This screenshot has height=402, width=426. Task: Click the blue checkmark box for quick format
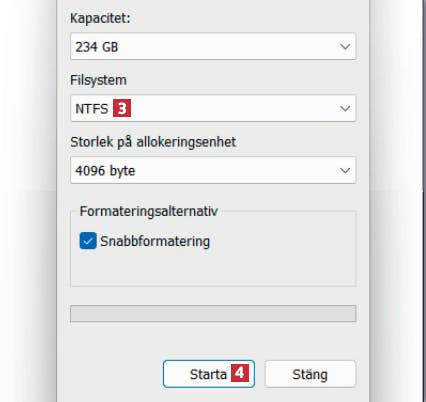[88, 241]
